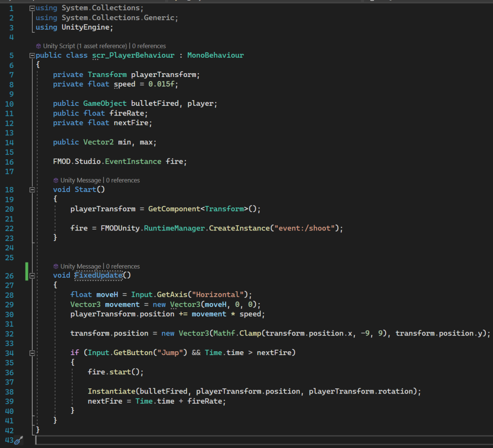Collapse the scr_PlayerBehaviour class outline

tap(32, 55)
